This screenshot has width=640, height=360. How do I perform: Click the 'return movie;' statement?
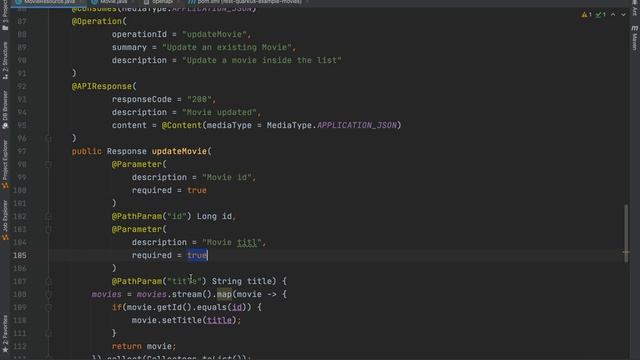click(144, 347)
